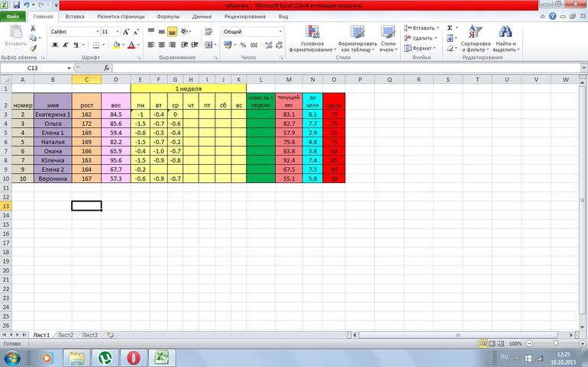This screenshot has height=367, width=588.
Task: Click the Percent Style number format icon
Action: 243,45
